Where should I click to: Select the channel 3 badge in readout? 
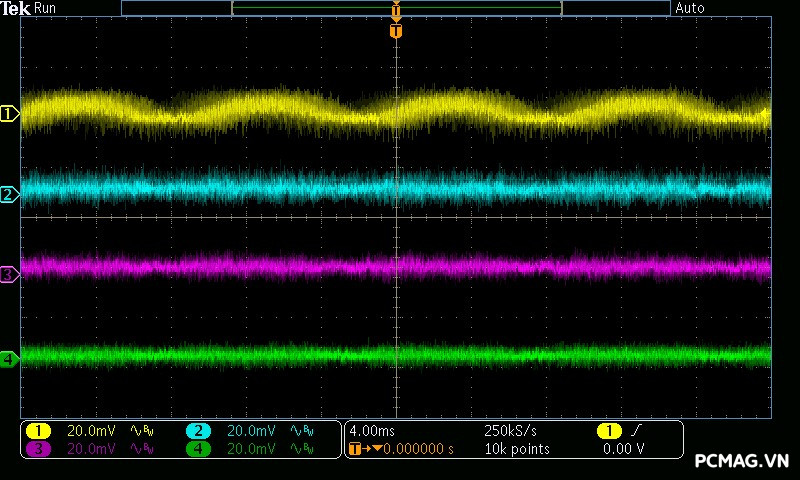click(x=38, y=449)
